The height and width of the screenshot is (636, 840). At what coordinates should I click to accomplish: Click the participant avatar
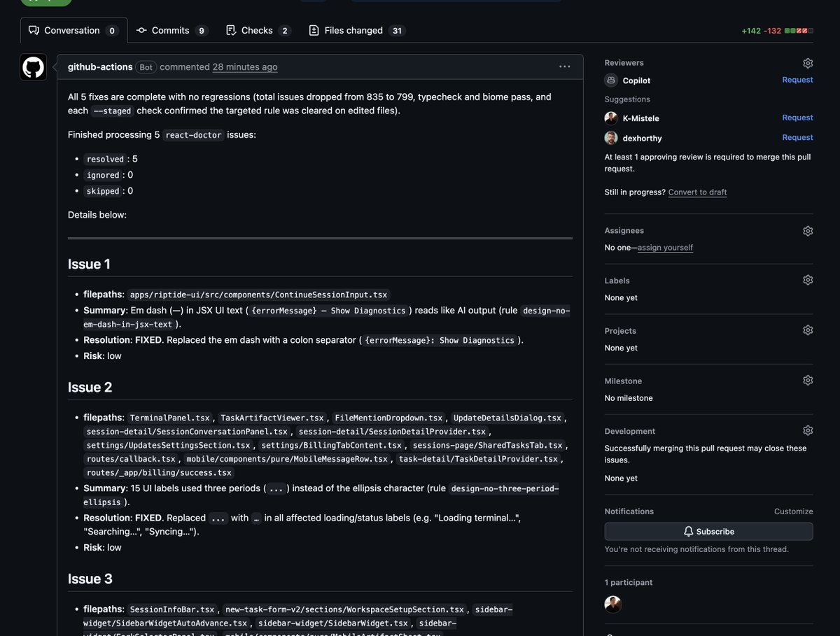tap(613, 605)
